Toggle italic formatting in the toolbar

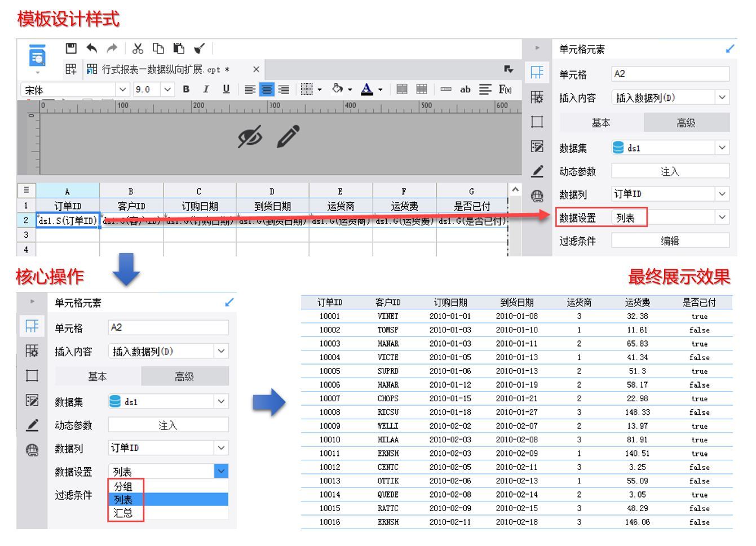[206, 89]
